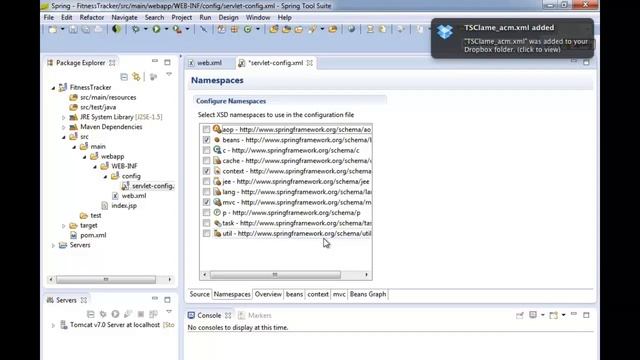
Task: Click the Pin Console icon
Action: [x=520, y=315]
